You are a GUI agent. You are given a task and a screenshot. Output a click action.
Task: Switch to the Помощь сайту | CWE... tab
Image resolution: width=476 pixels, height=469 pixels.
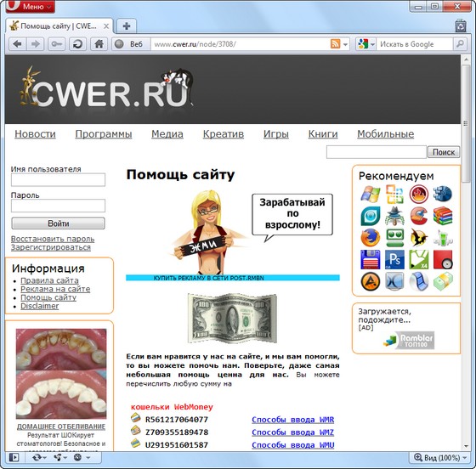[x=59, y=26]
